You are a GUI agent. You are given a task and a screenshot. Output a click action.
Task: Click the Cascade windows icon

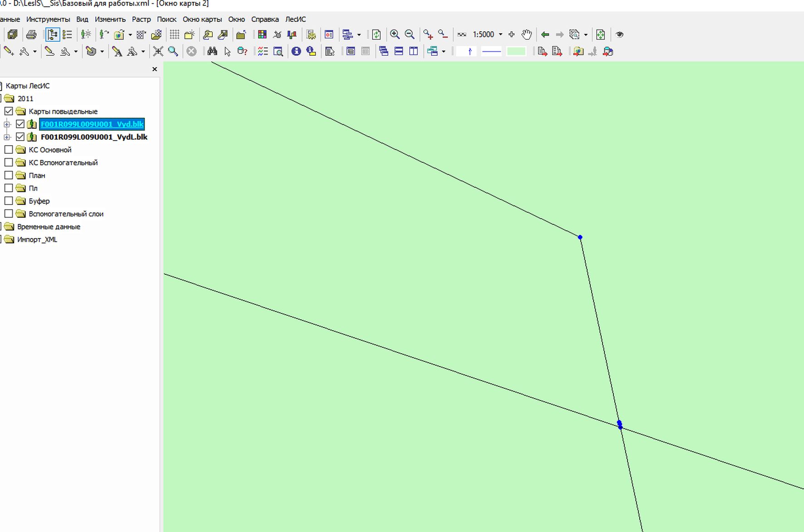[383, 51]
